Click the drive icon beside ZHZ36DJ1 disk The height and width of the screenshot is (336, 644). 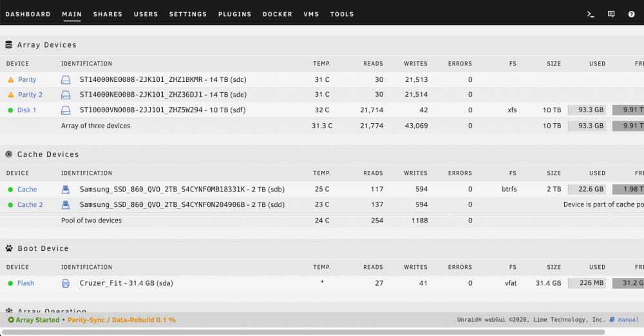pos(66,95)
